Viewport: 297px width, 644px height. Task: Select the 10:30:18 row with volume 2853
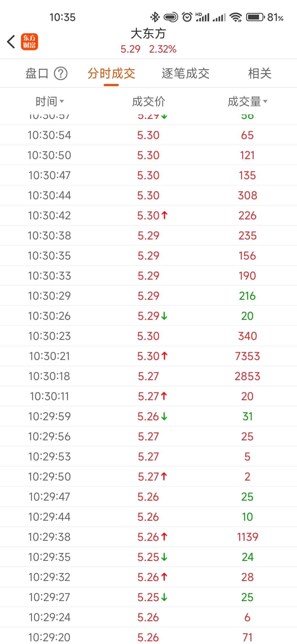148,376
